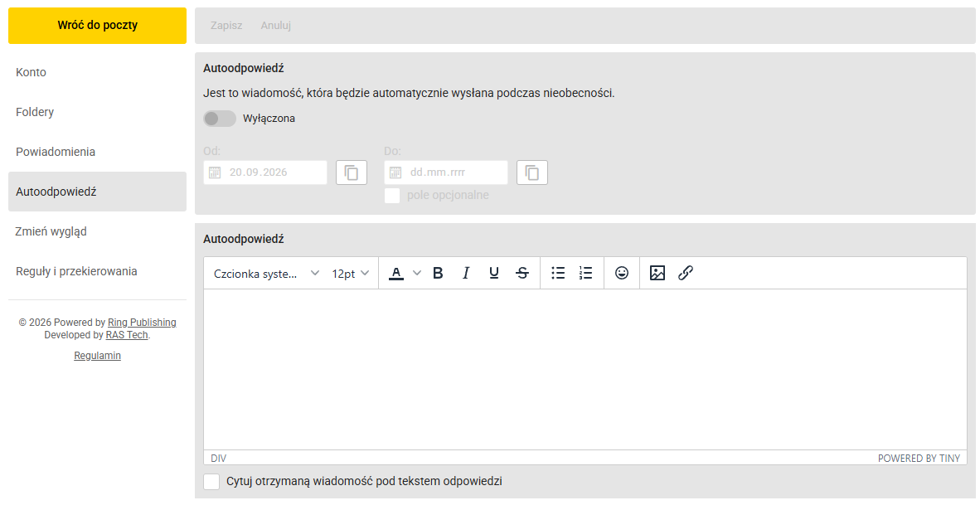Image resolution: width=980 pixels, height=510 pixels.
Task: Click inside the autoresponse message editor
Action: [585, 369]
